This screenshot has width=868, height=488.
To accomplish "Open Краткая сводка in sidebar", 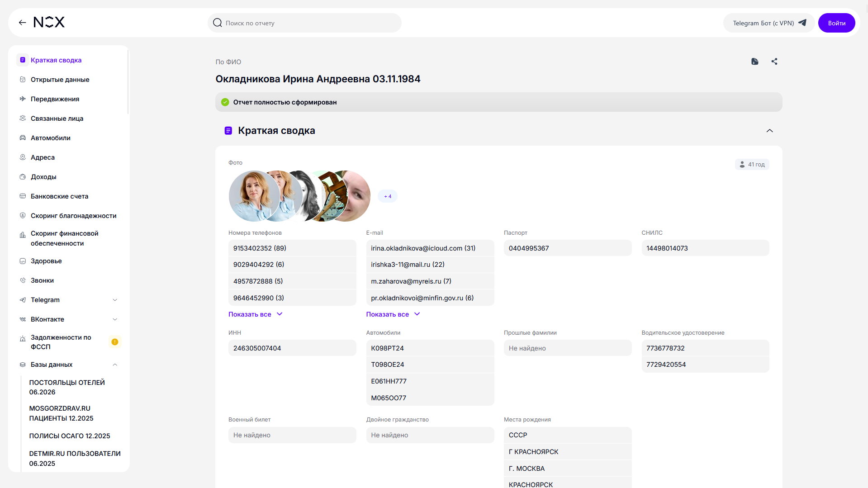I will pyautogui.click(x=56, y=60).
